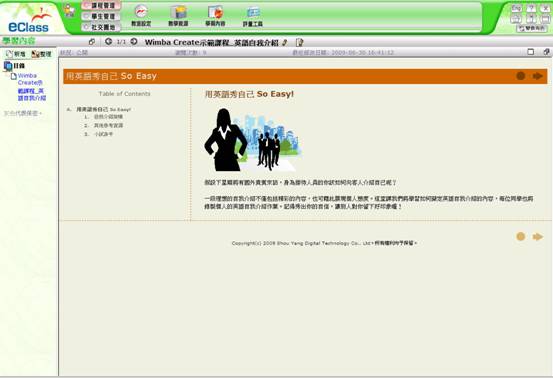Screen dimensions: 553x378
Task: Select the 課程管理 radio option
Action: 101,6
